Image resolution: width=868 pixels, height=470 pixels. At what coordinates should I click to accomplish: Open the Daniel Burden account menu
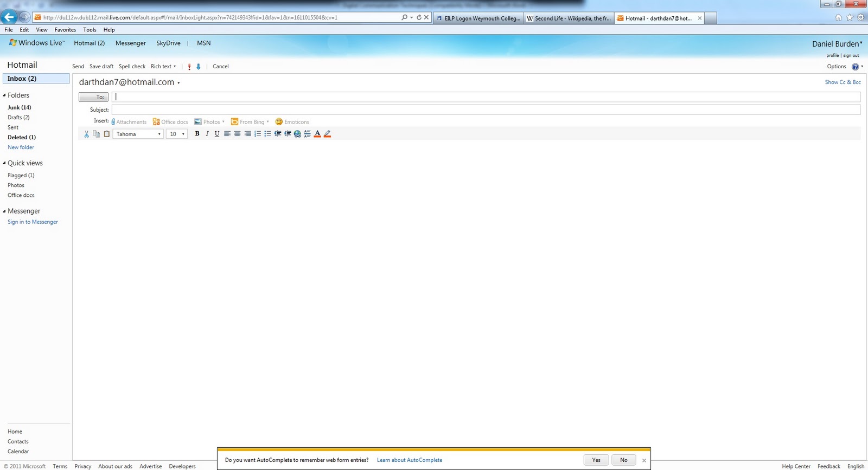pos(837,44)
